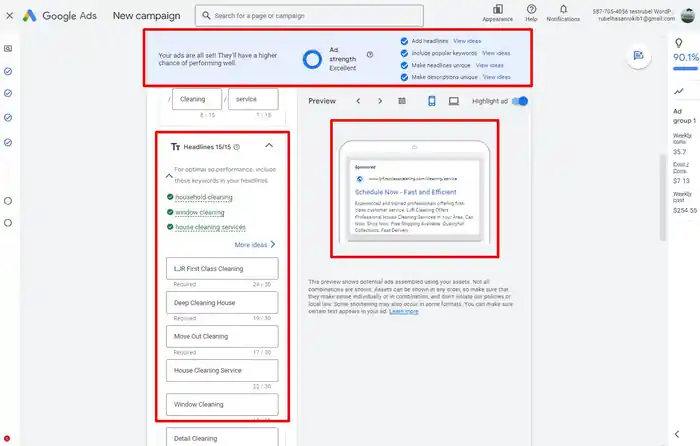Click the mobile ad preview thumbnail
This screenshot has height=446, width=700.
pos(414,192)
